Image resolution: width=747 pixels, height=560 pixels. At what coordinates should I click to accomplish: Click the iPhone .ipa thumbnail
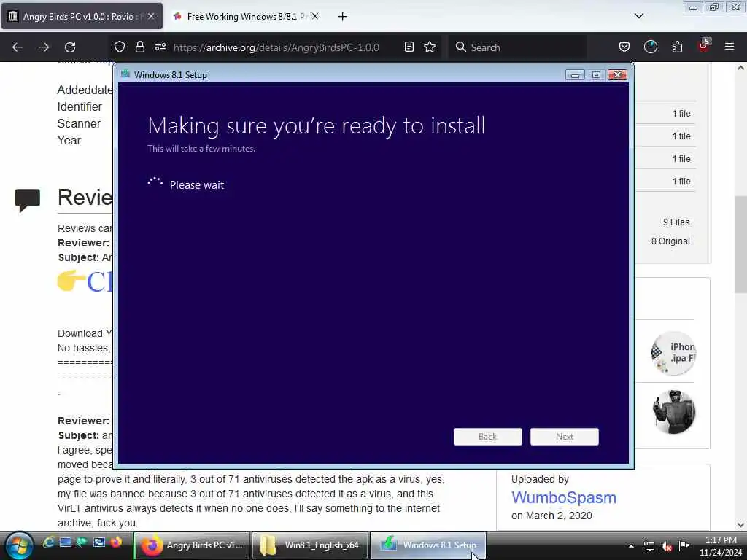click(673, 353)
